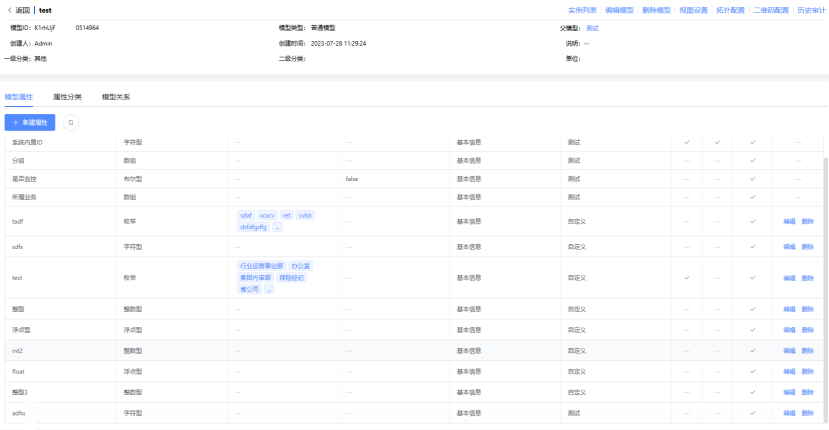Switch to the 模型属性 tab
Image resolution: width=829 pixels, height=430 pixels.
click(x=19, y=97)
